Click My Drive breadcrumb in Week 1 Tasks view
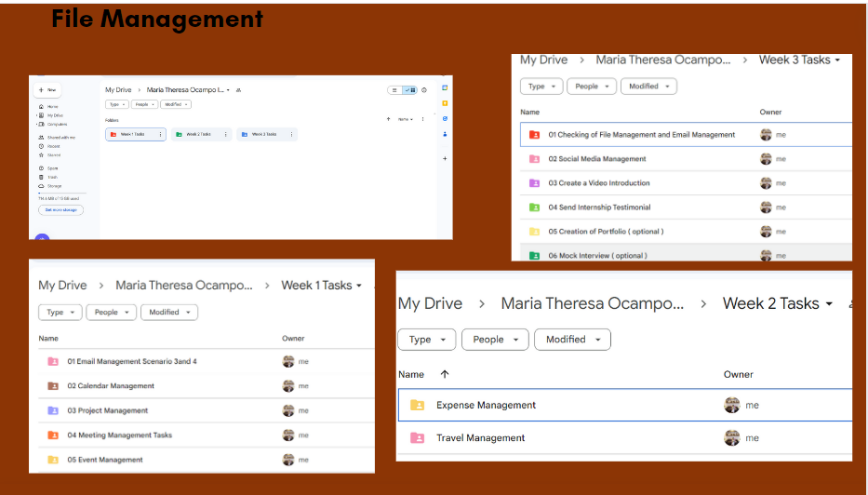The image size is (868, 495). [x=62, y=285]
